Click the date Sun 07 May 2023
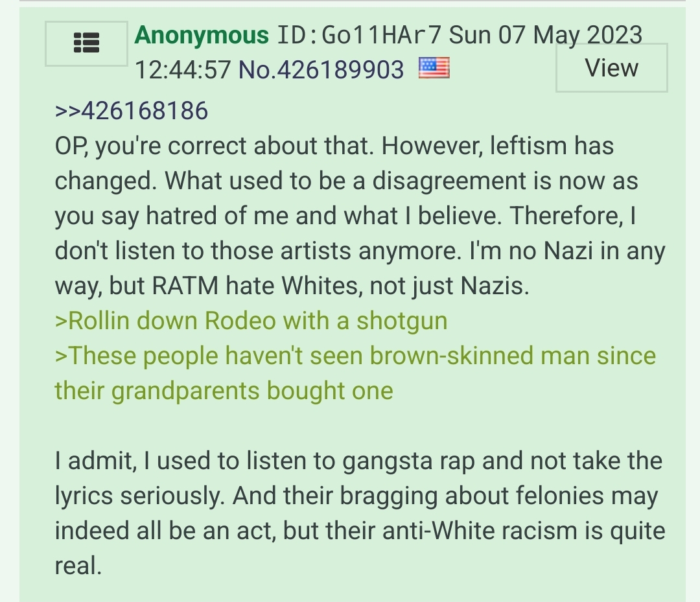 point(546,35)
